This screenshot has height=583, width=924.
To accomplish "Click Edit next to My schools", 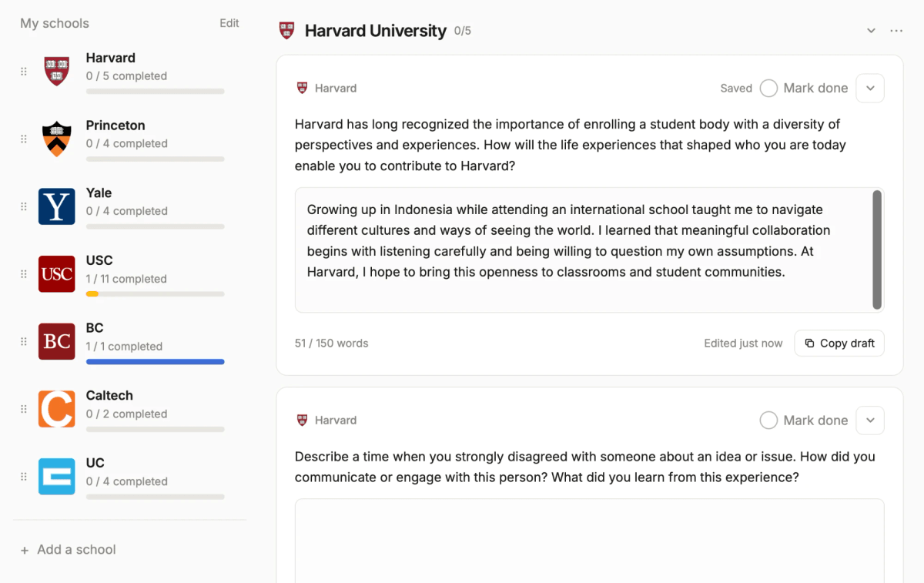I will (229, 23).
